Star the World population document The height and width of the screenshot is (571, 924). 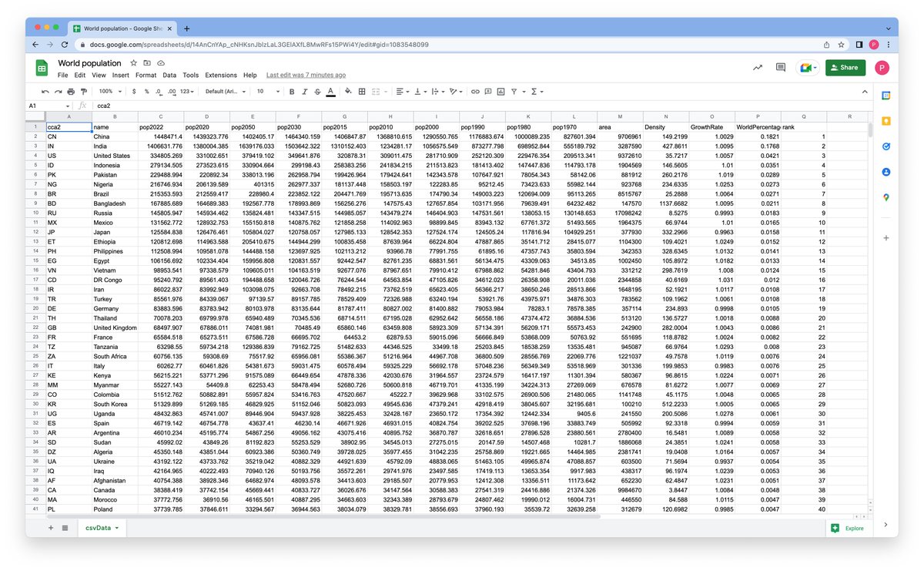133,62
